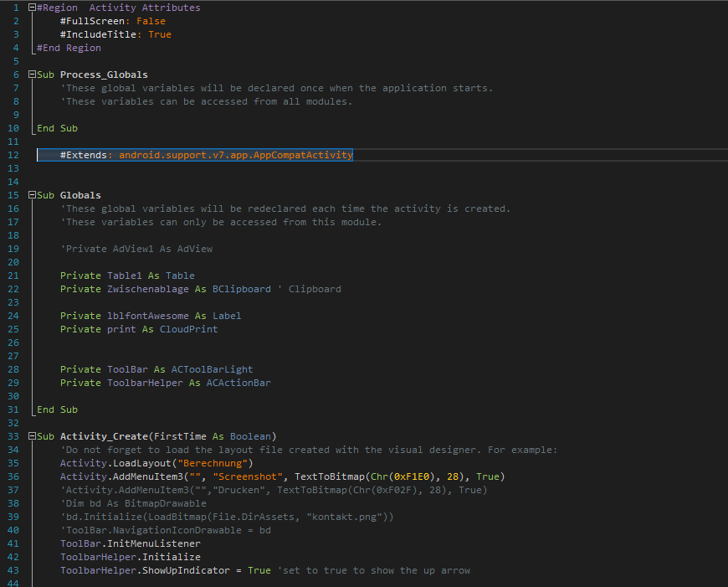Click the 'Dim bd As BitmapDrawable comment
This screenshot has width=728, height=587.
point(133,504)
